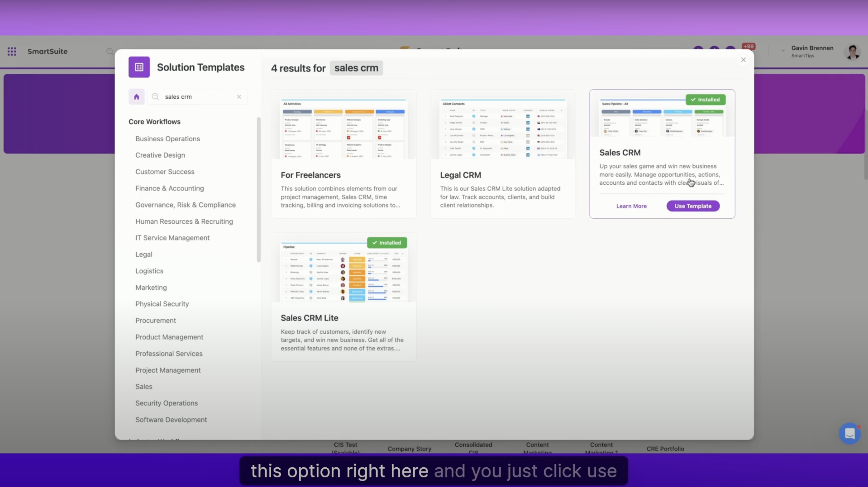Click the Solution Templates purple logo icon
Image resolution: width=868 pixels, height=487 pixels.
139,67
